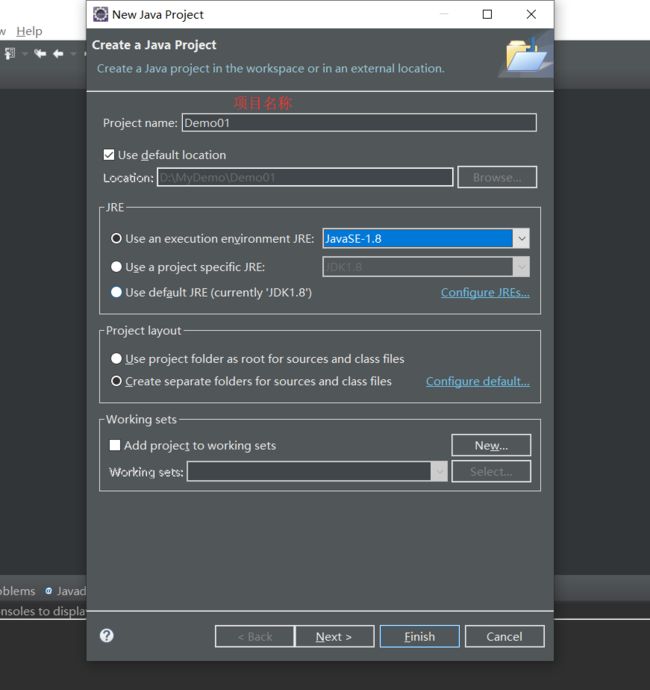Choose Use project folder as root option

click(116, 358)
